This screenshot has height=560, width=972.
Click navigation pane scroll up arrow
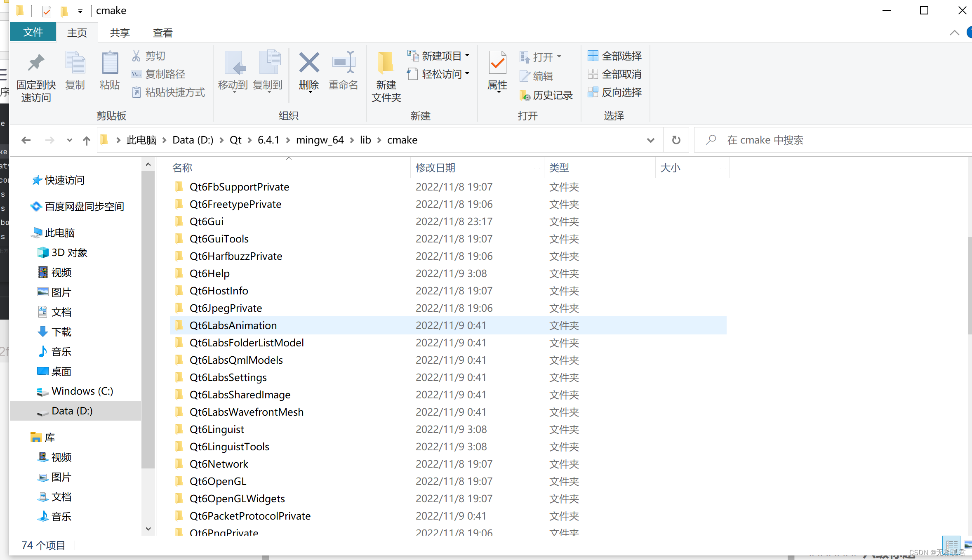coord(148,165)
